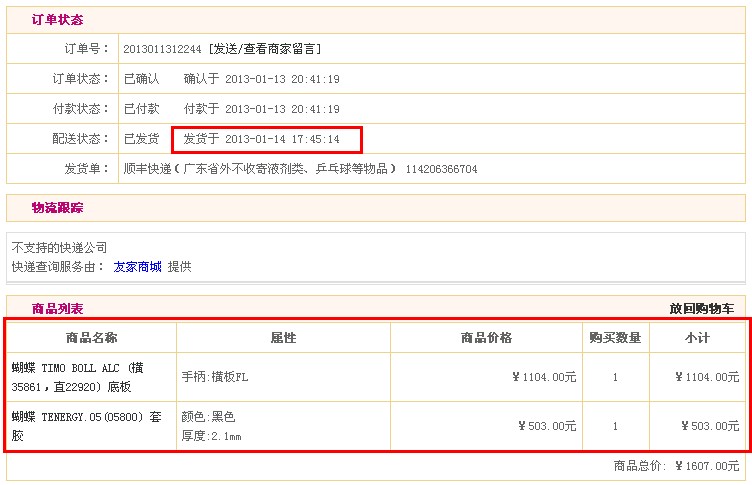Click the 已发货 delivery status text

point(141,139)
